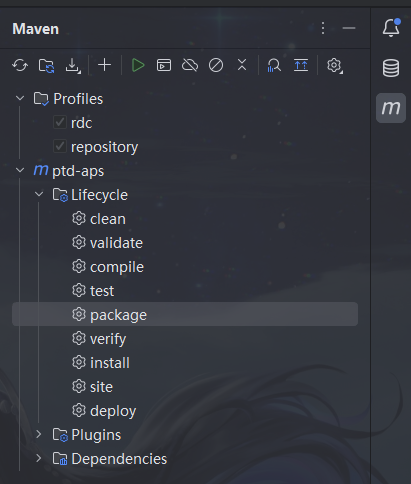Toggle Maven tool window sidebar button

391,108
